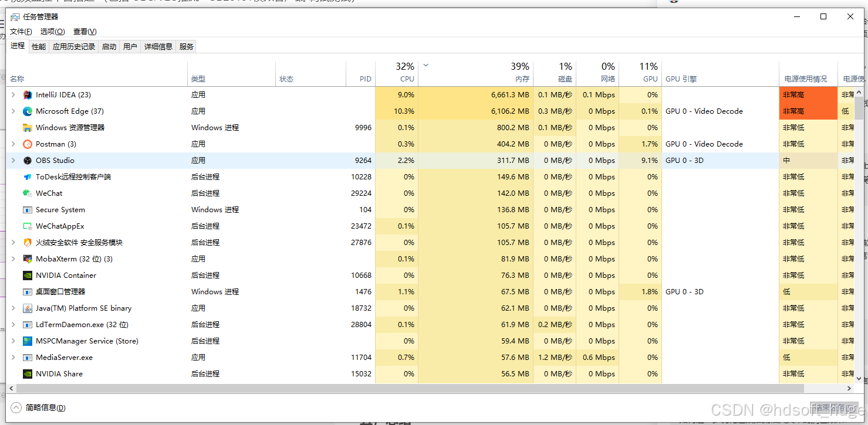
Task: Click the NVIDIA Share process icon
Action: (x=27, y=373)
